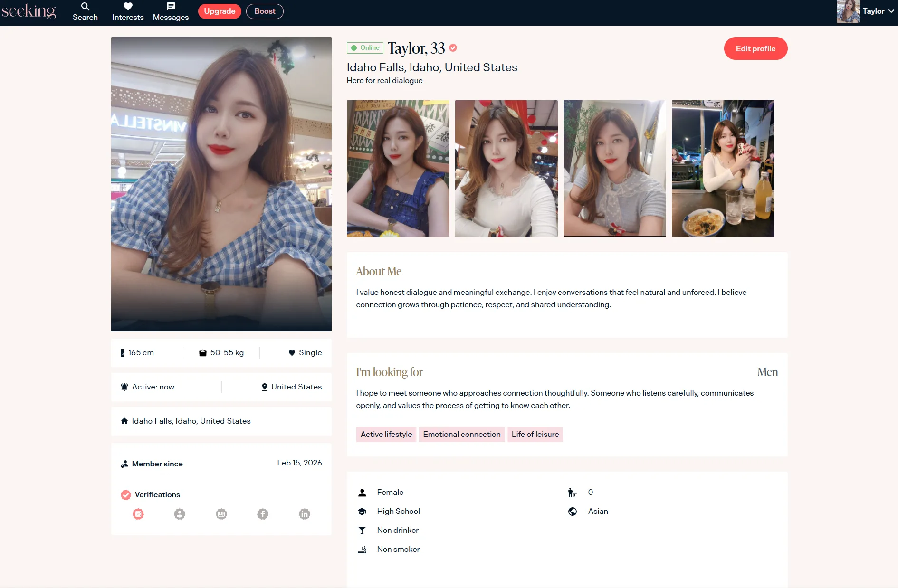Open the gallery photo with drink bottle
Viewport: 898px width, 588px height.
point(723,169)
